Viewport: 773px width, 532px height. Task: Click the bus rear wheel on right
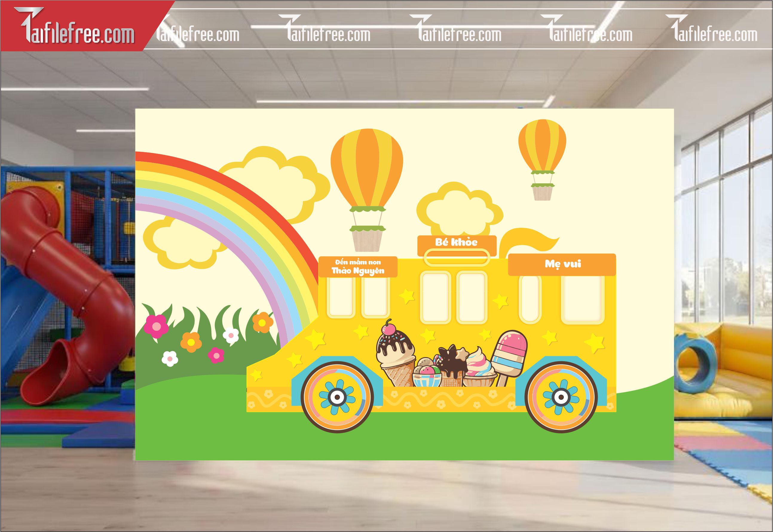pos(561,397)
